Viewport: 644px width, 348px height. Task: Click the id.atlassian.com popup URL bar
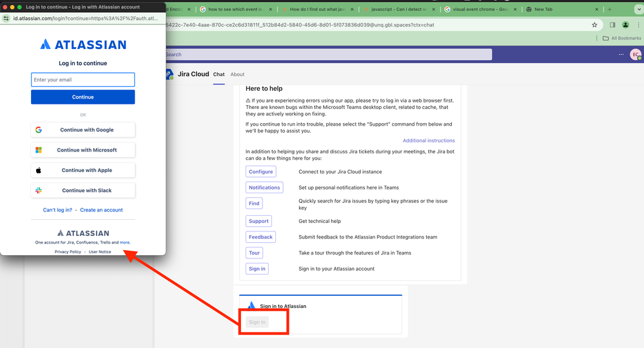(86, 19)
